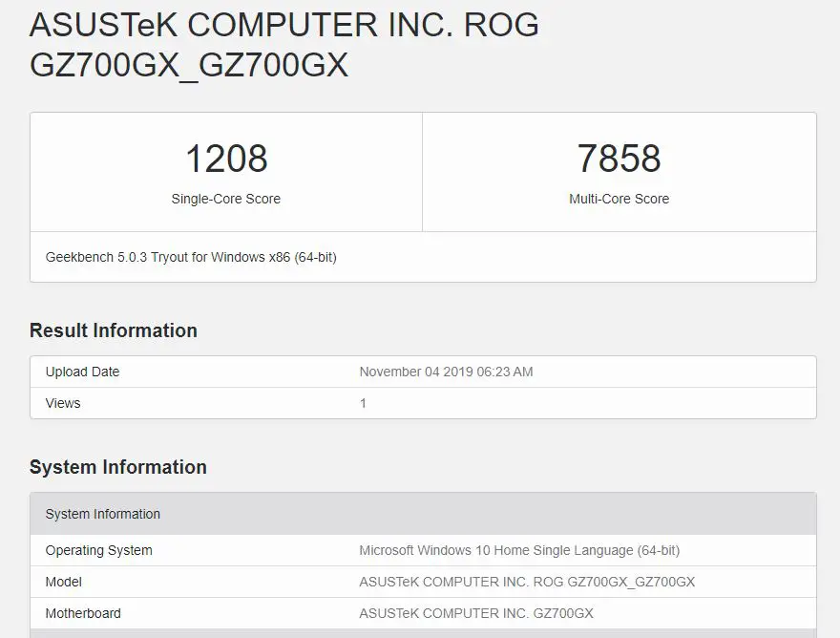Click the Multi-Core Score label
840x638 pixels.
619,199
